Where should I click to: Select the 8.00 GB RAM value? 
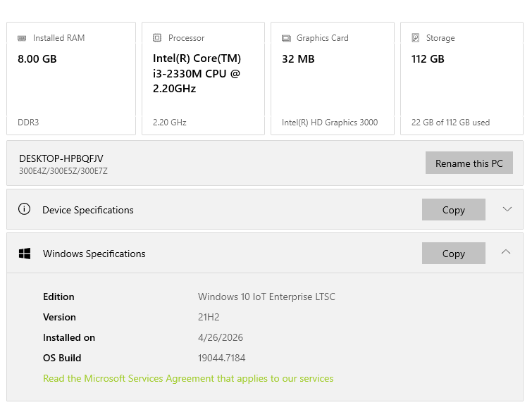coord(37,59)
